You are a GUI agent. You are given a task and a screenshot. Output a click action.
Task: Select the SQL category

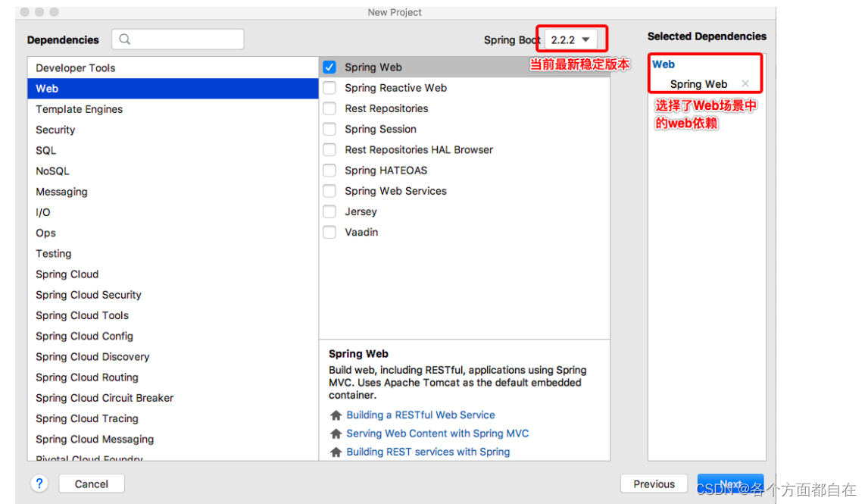[x=45, y=150]
